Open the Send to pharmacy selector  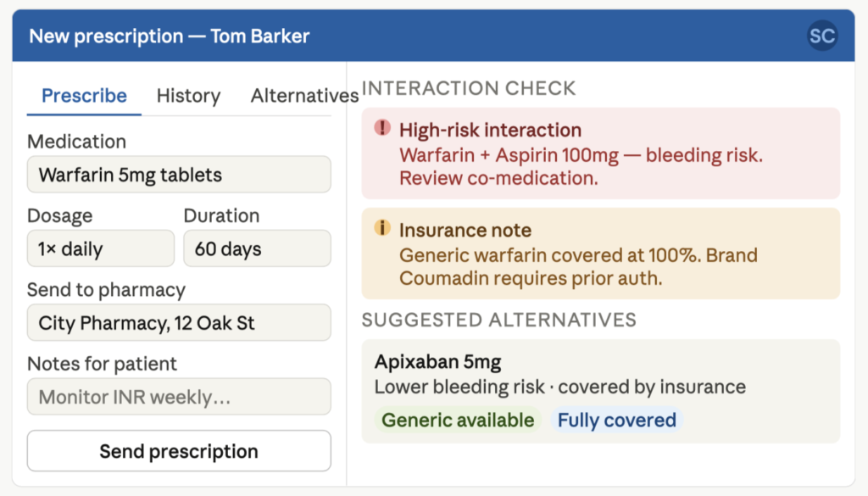178,322
